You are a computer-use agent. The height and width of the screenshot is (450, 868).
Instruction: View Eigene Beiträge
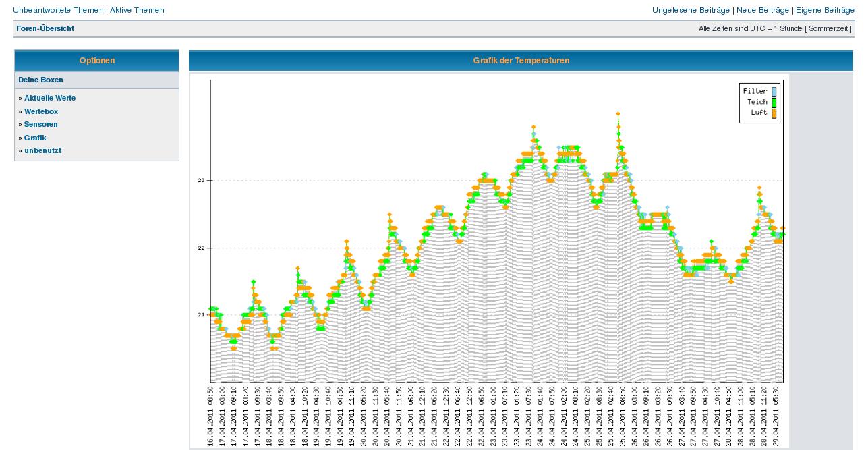[x=825, y=10]
